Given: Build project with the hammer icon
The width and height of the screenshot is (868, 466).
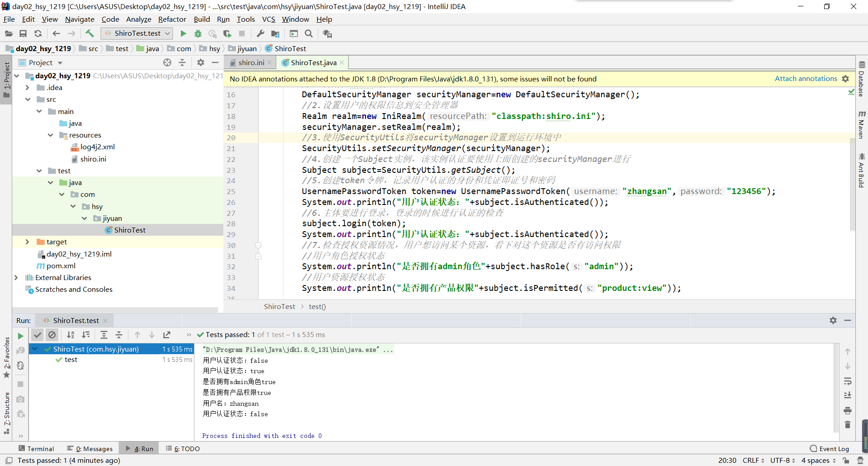Looking at the screenshot, I should pos(90,33).
